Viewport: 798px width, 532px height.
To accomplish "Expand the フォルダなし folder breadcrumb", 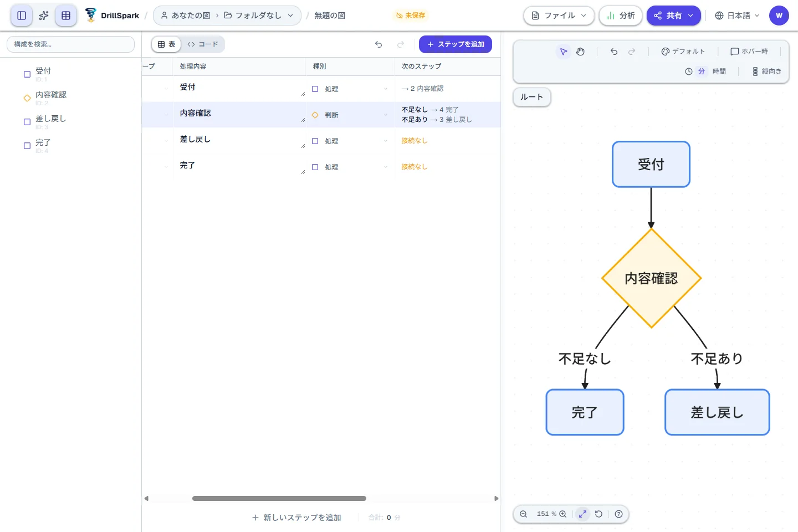I will (x=259, y=16).
